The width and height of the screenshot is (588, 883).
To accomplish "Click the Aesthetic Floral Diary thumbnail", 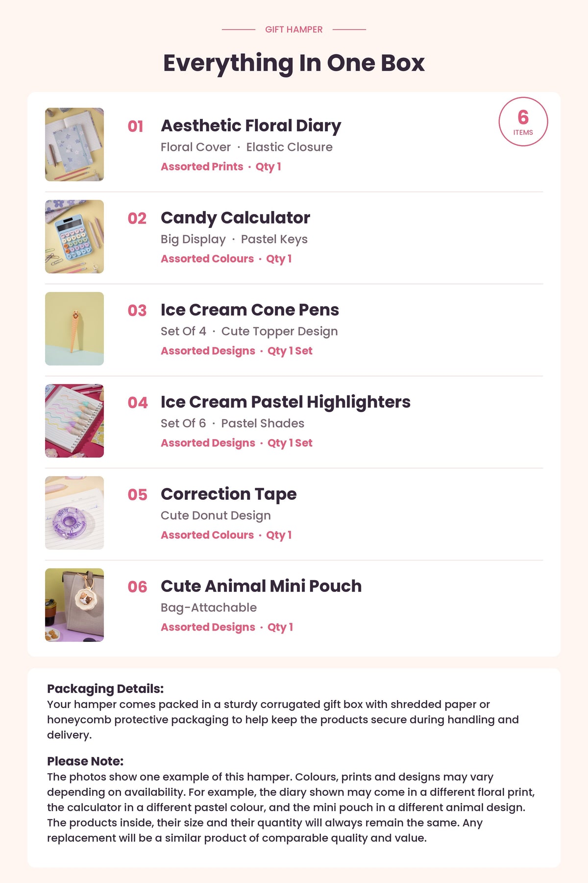I will [74, 145].
